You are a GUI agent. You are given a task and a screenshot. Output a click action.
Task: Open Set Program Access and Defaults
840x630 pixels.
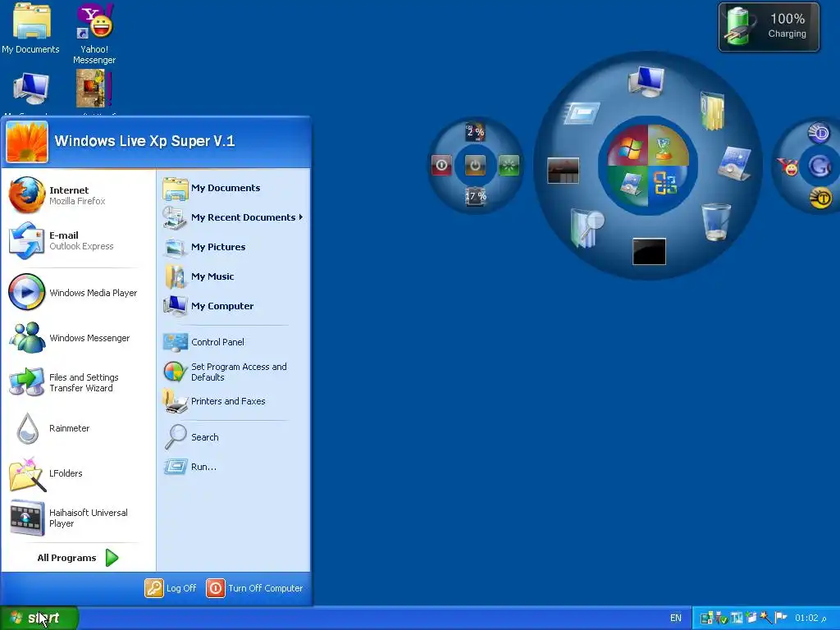tap(234, 372)
